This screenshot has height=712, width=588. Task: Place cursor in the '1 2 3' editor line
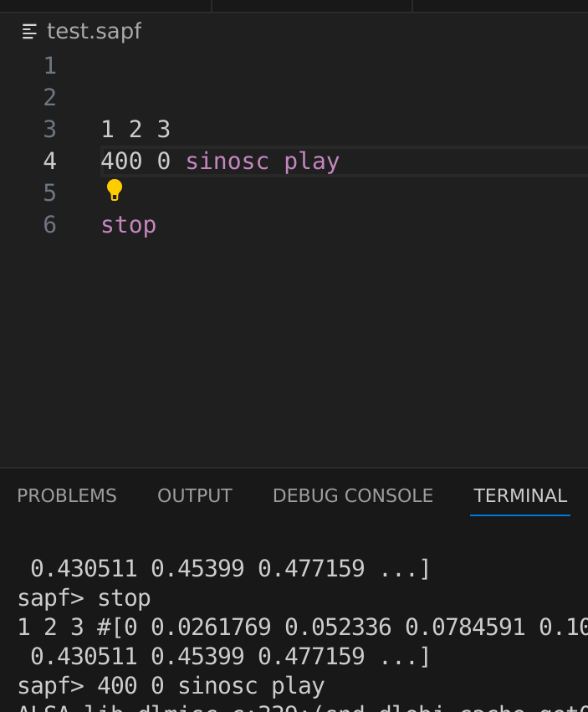click(135, 129)
